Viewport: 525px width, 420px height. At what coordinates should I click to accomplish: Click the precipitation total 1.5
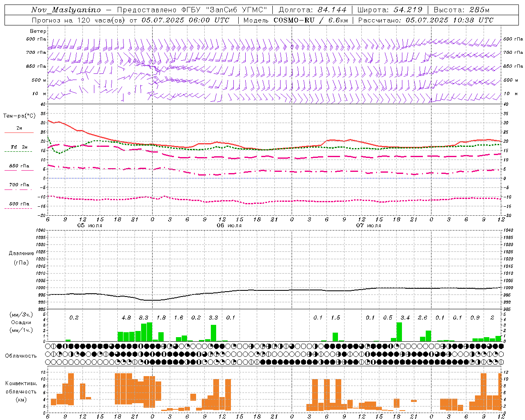pos(336,317)
